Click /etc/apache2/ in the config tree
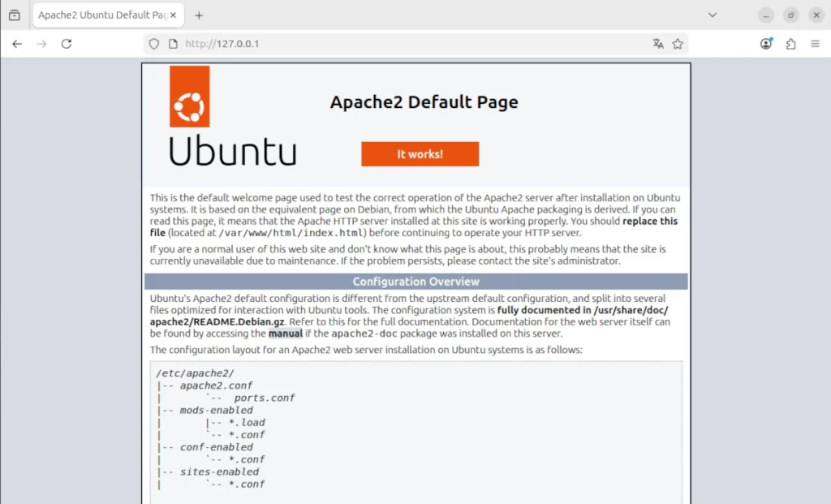Image resolution: width=831 pixels, height=504 pixels. [195, 373]
